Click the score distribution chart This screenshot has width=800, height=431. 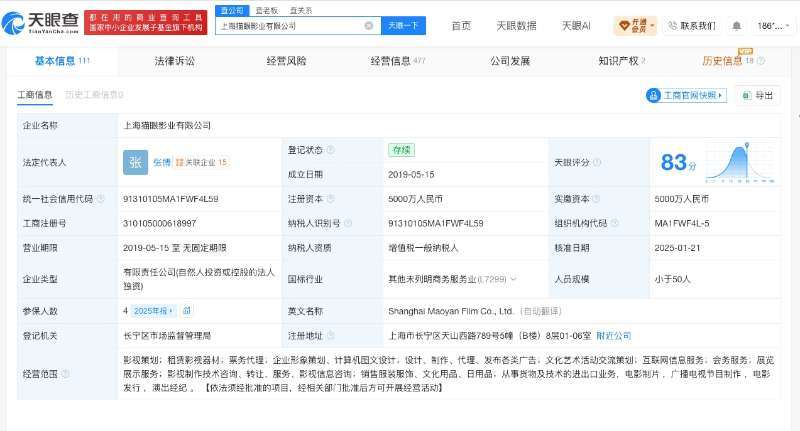tap(740, 163)
